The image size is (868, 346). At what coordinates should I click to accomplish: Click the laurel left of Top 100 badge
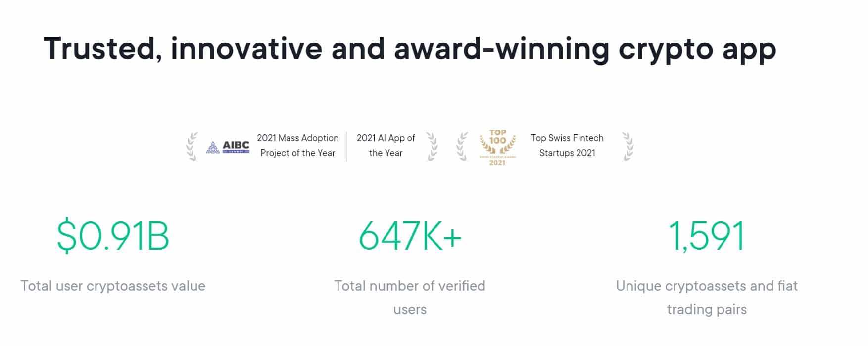point(462,146)
